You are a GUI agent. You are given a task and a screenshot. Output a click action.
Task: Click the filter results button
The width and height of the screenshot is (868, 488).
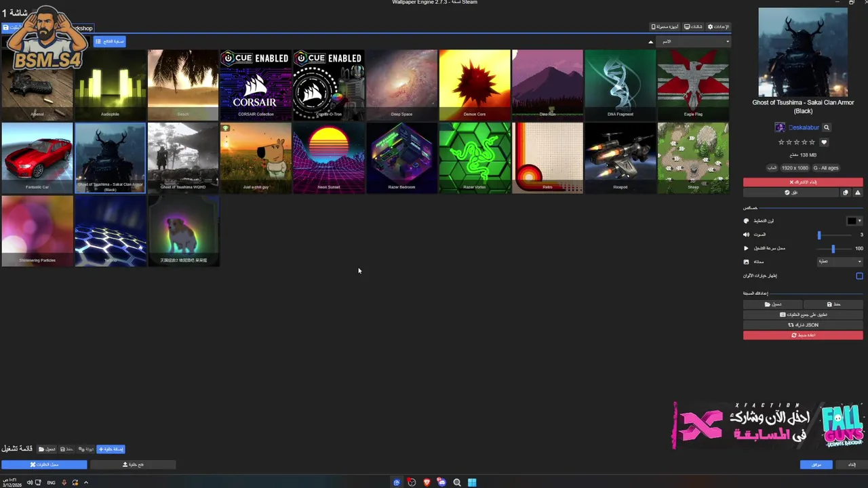point(109,41)
